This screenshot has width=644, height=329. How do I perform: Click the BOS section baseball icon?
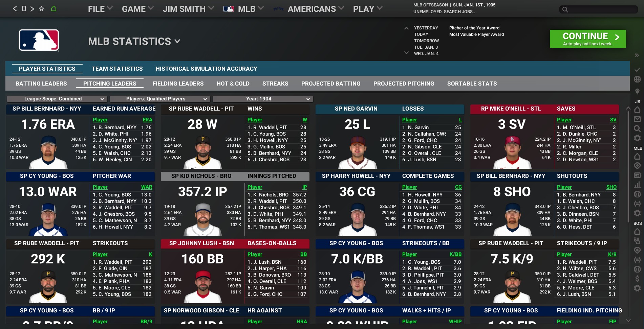coord(637,269)
